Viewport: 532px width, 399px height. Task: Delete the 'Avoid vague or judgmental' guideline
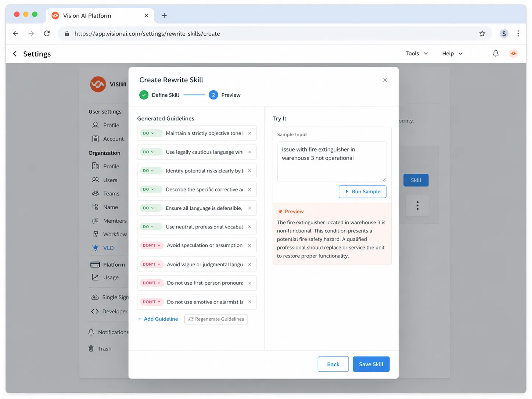[249, 265]
